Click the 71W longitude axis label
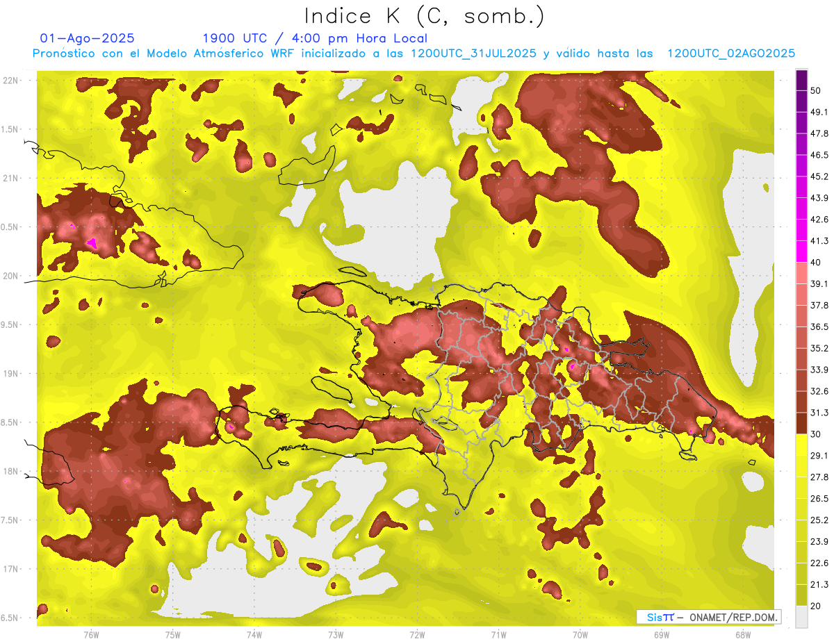 click(498, 634)
